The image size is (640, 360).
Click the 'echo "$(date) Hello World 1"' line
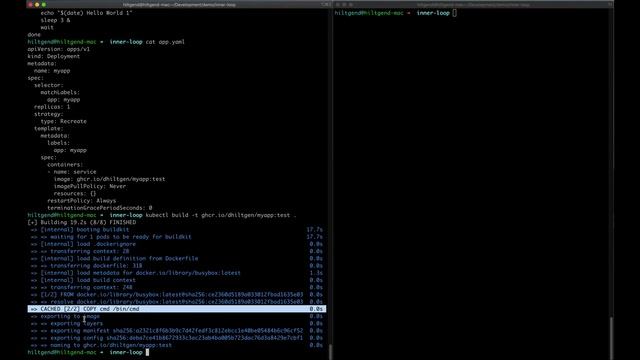[86, 13]
